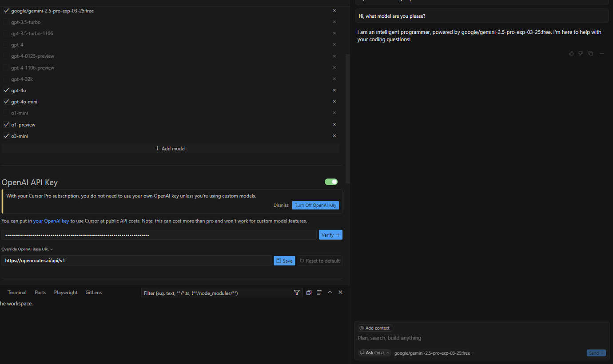Enable the o1-mini model checkbox

click(x=6, y=113)
